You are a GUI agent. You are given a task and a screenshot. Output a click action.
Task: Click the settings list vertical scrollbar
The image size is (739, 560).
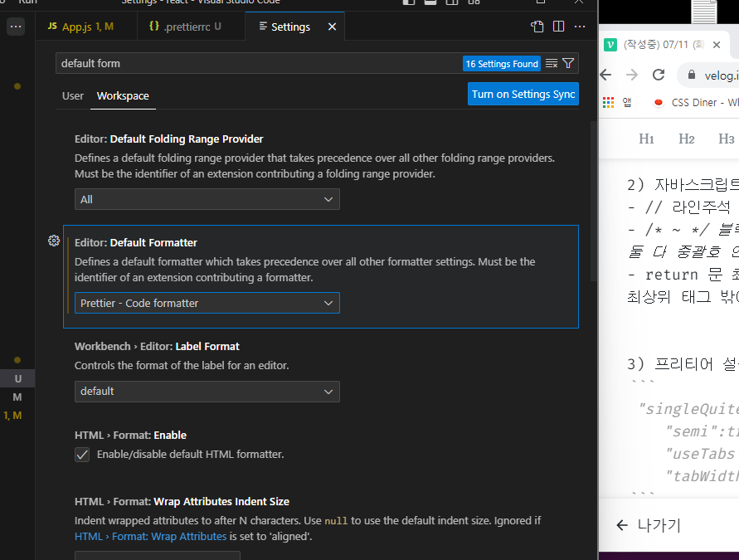point(593,202)
